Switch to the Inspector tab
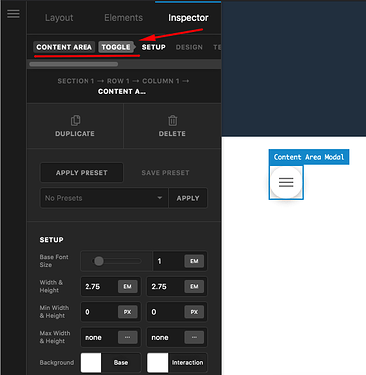The height and width of the screenshot is (375, 366). (x=188, y=18)
